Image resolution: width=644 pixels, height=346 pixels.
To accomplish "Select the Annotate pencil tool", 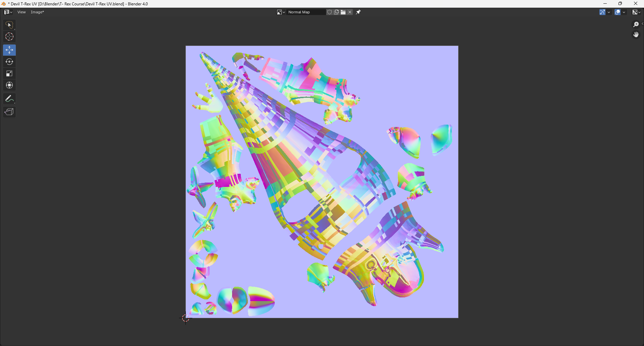I will coord(9,98).
